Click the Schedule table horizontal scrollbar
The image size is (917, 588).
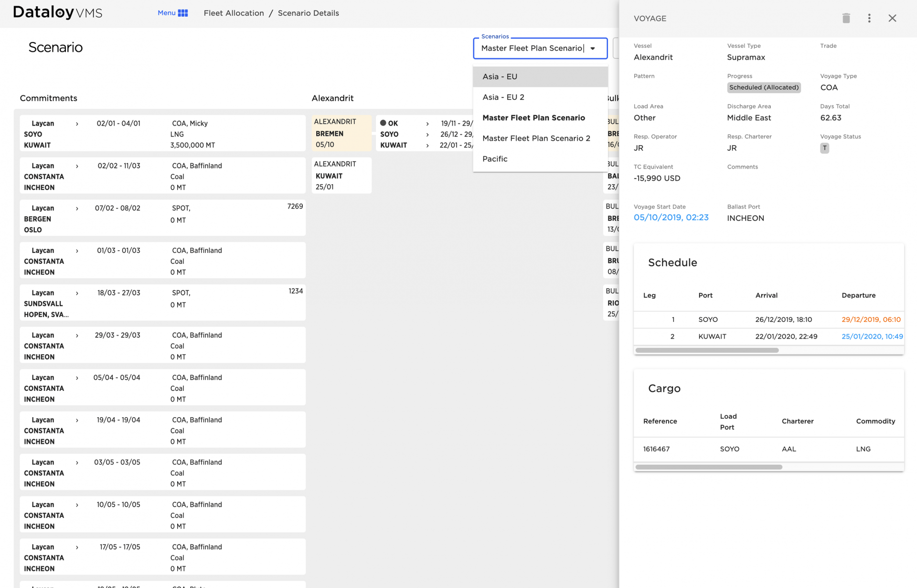[707, 350]
